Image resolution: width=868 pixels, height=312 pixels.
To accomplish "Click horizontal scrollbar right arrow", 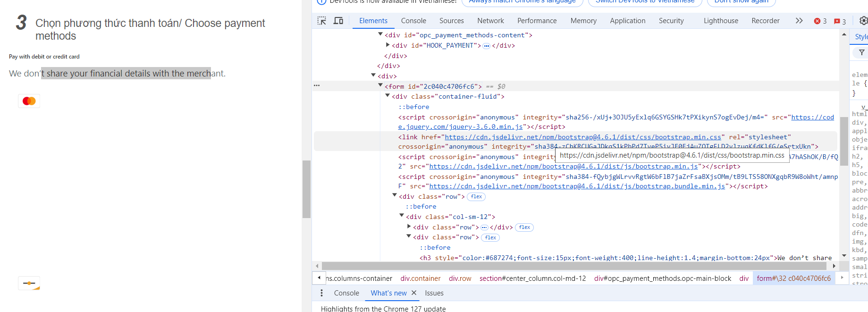I will (x=834, y=266).
